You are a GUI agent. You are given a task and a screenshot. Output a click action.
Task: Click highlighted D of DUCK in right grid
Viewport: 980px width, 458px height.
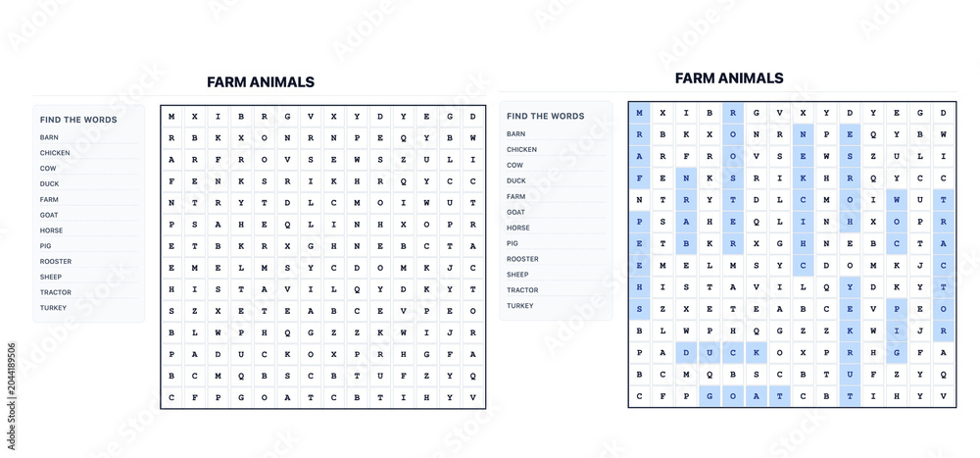pyautogui.click(x=686, y=352)
